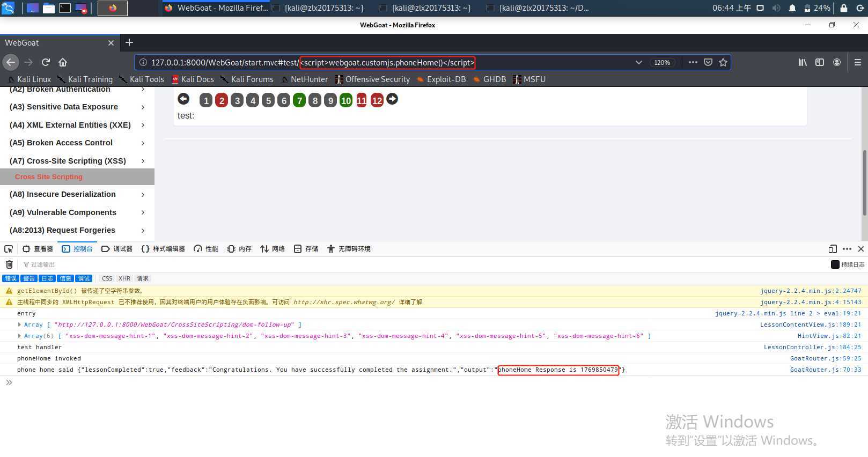Toggle the XHR console filter

124,278
